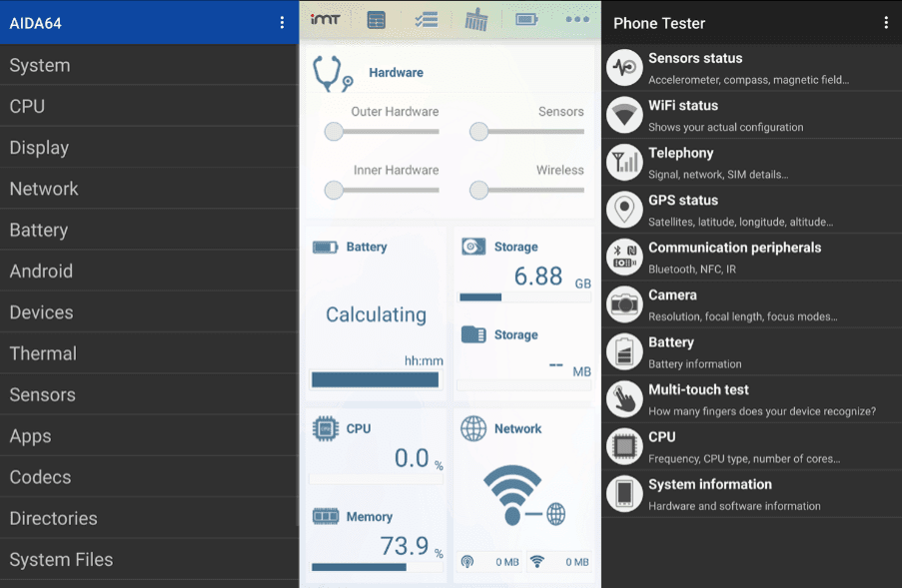Image resolution: width=902 pixels, height=588 pixels.
Task: Click 'Hardware and software information' text
Action: [x=734, y=506]
